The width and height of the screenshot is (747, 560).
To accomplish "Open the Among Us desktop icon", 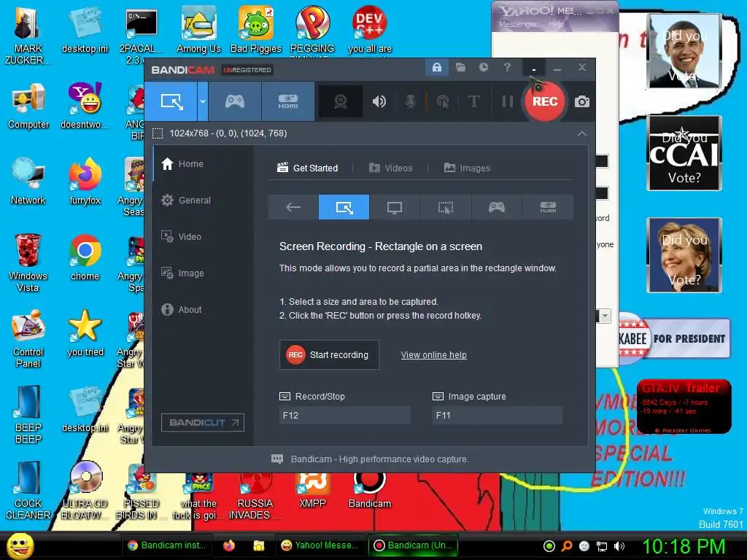I will click(x=198, y=29).
